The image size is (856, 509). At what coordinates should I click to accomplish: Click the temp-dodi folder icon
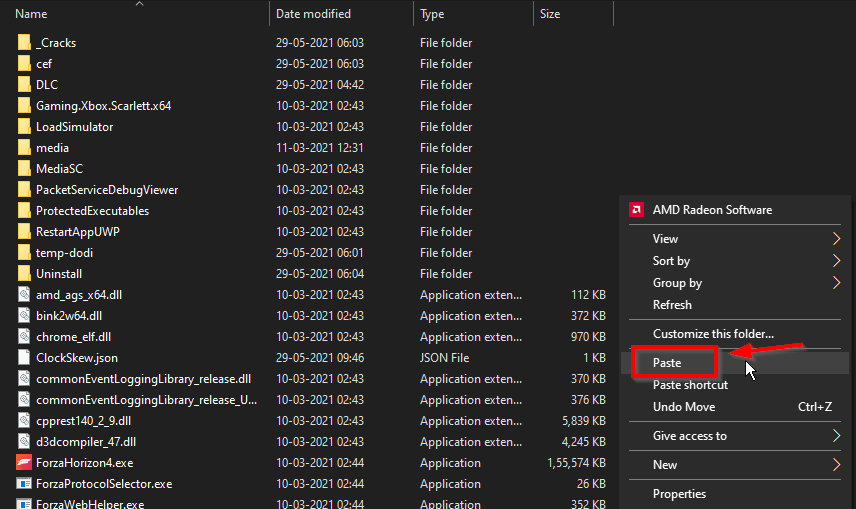tap(24, 253)
